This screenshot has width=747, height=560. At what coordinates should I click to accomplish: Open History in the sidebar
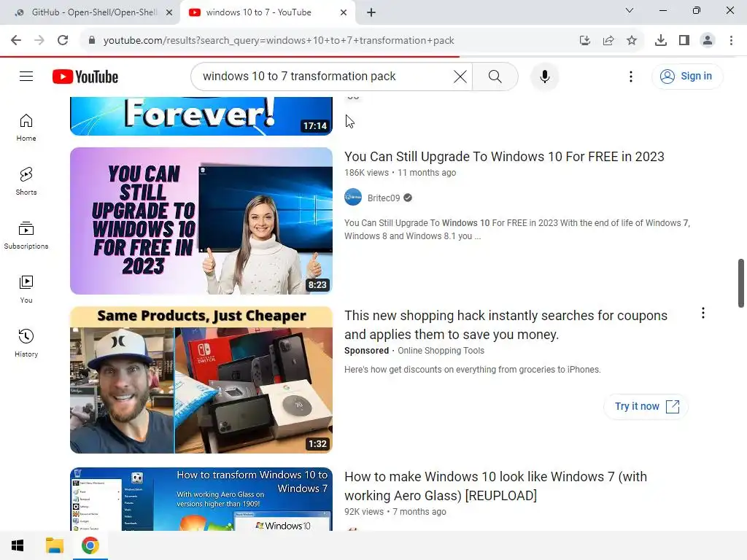pyautogui.click(x=26, y=343)
